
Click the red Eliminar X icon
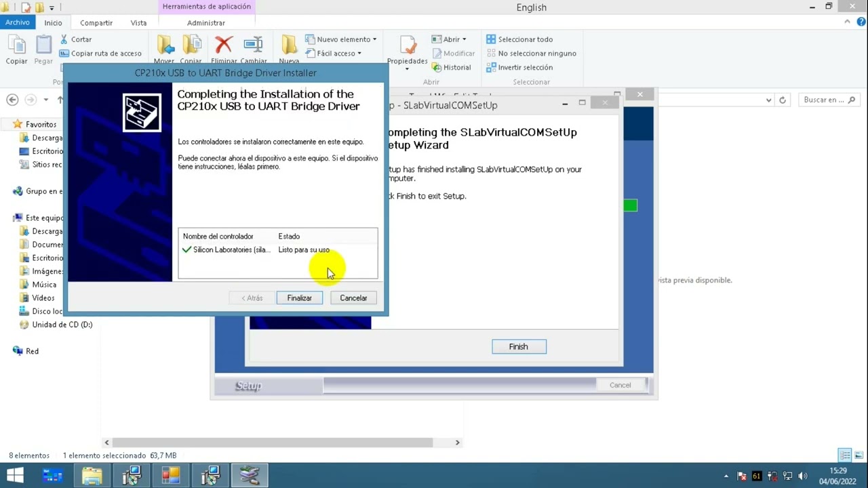click(224, 45)
